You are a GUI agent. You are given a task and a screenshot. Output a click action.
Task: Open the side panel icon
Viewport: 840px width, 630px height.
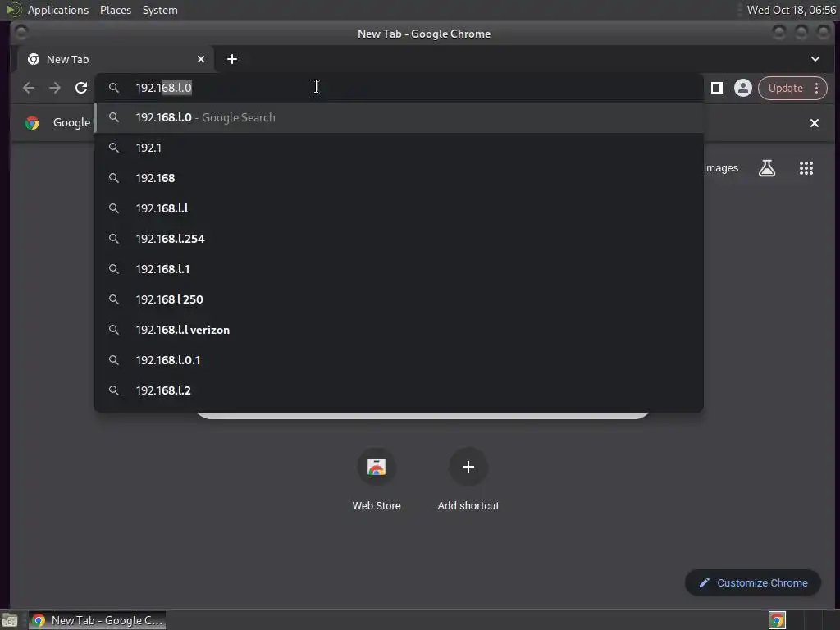717,88
